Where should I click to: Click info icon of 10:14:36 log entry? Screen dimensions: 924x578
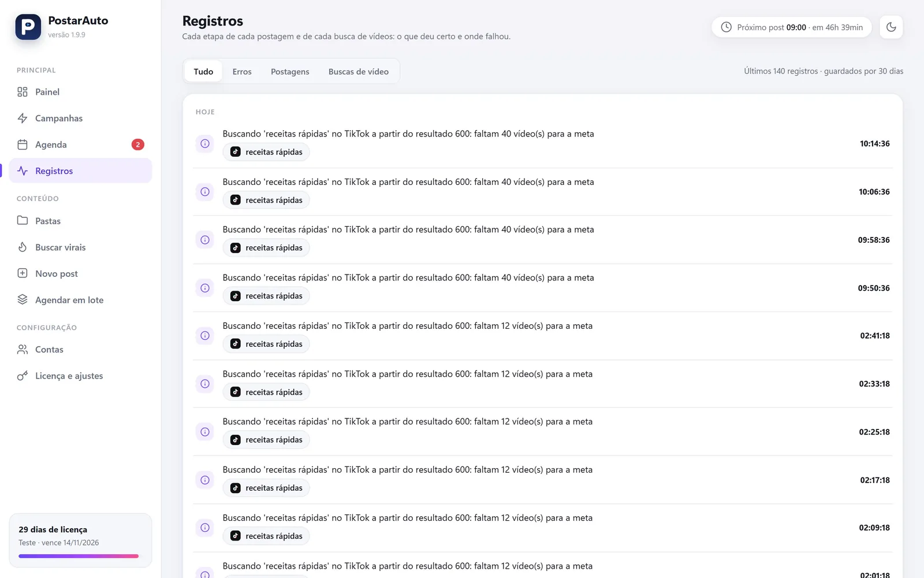(x=205, y=143)
